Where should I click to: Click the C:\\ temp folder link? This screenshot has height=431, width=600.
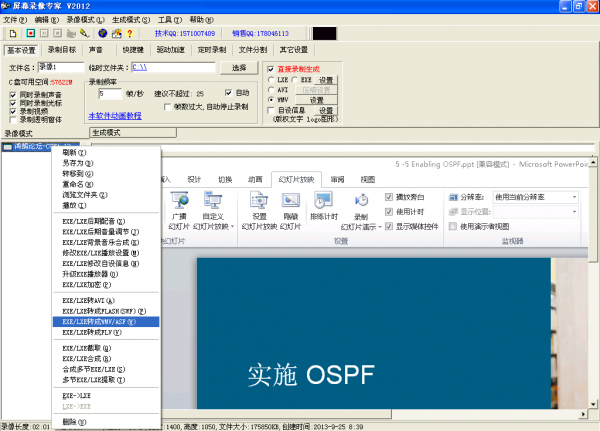(x=140, y=67)
